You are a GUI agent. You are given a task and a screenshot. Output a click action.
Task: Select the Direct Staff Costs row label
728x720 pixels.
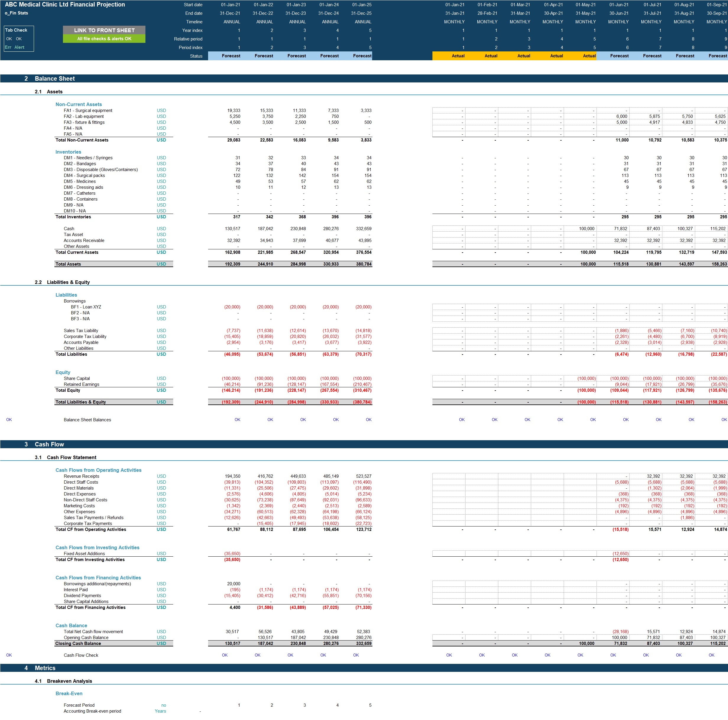click(x=81, y=482)
